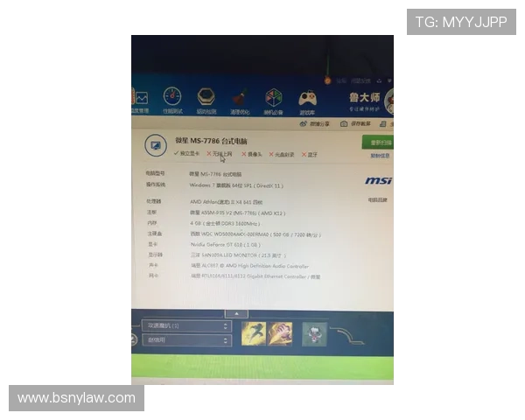Open the 清理优化 cleanup broom icon
The height and width of the screenshot is (420, 525).
pos(240,98)
